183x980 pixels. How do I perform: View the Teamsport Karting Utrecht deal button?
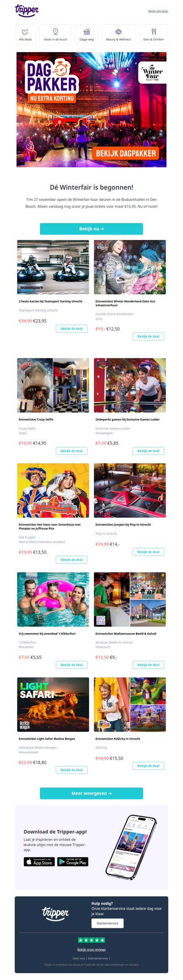click(72, 329)
